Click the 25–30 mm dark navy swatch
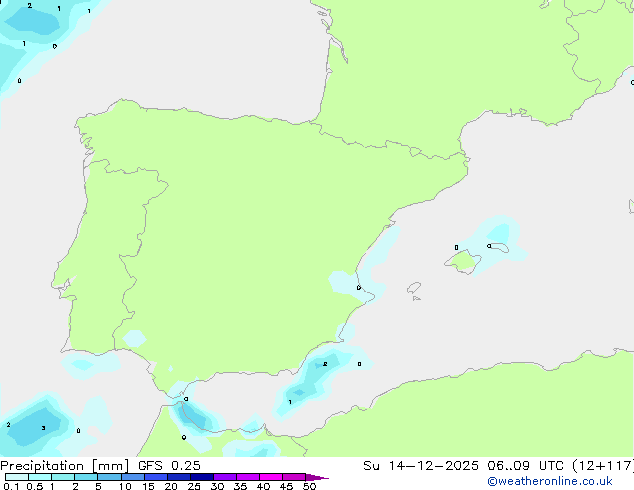634x490 pixels. (202, 477)
